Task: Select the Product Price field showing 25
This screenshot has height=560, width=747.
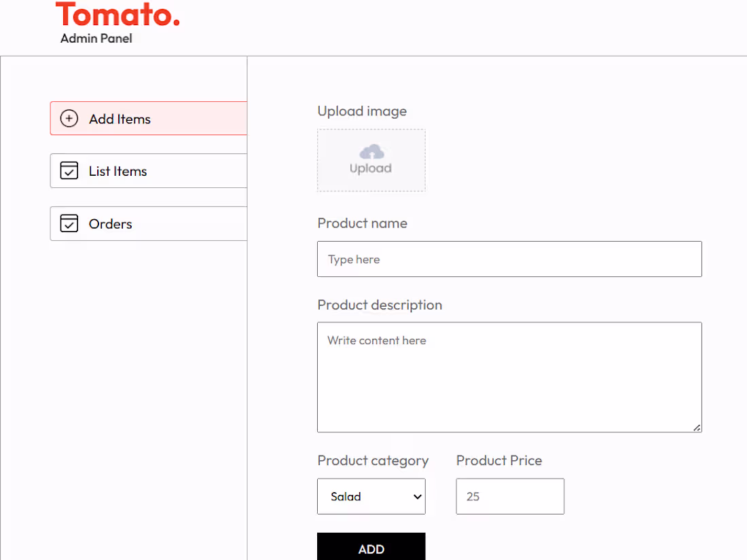Action: [509, 496]
